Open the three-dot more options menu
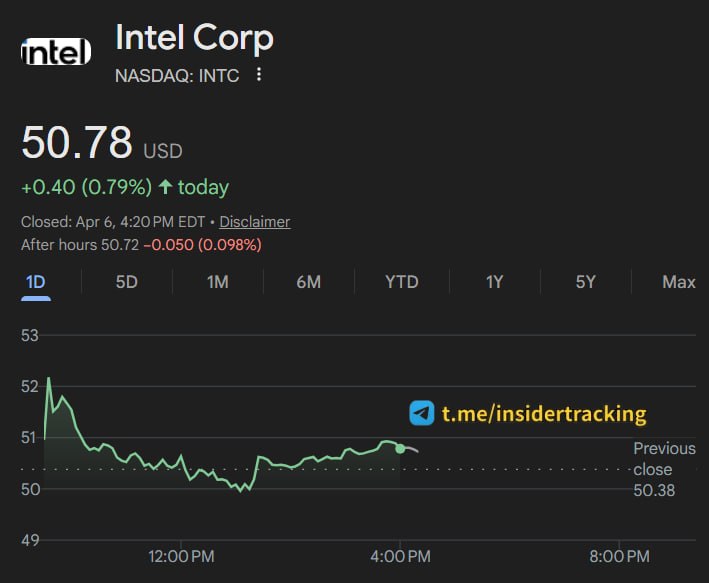 (x=259, y=75)
